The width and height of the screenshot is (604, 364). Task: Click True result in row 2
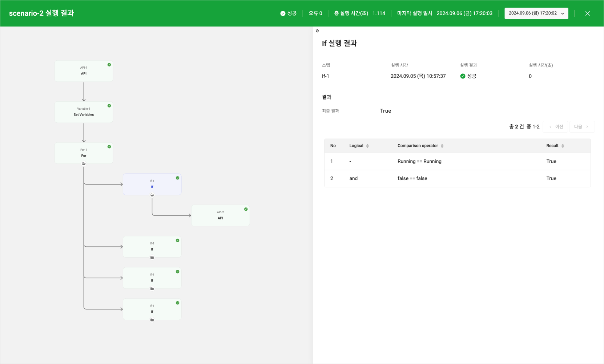click(551, 178)
